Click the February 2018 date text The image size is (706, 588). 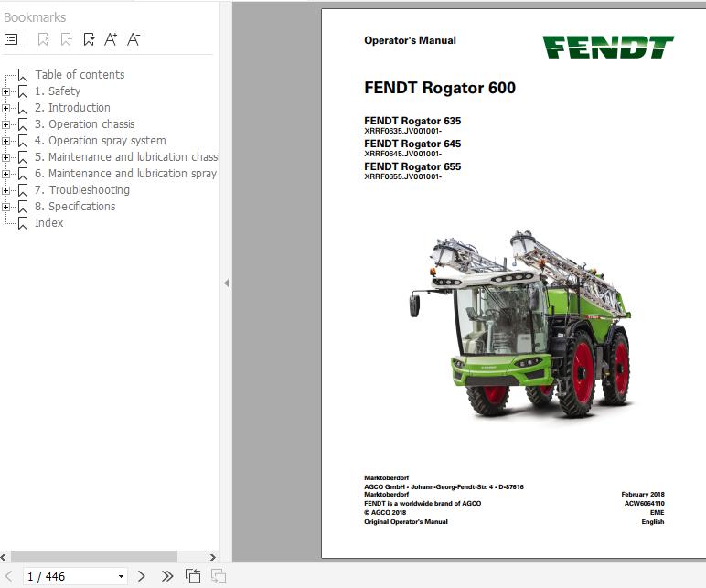pyautogui.click(x=643, y=495)
